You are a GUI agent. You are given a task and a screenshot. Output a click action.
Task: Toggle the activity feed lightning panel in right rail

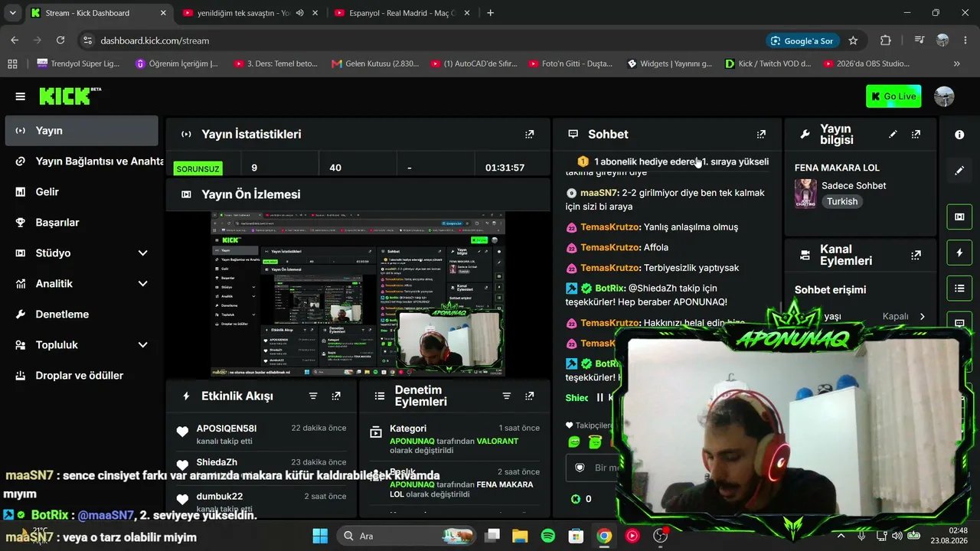tap(959, 253)
